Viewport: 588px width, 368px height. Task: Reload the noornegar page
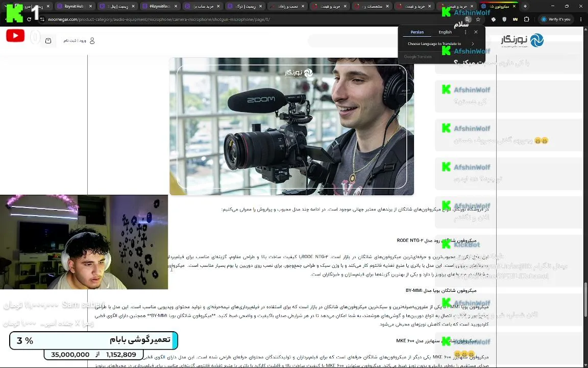(x=29, y=19)
